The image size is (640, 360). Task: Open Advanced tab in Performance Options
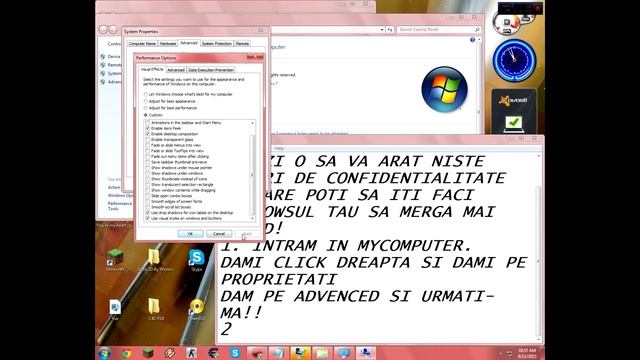176,70
